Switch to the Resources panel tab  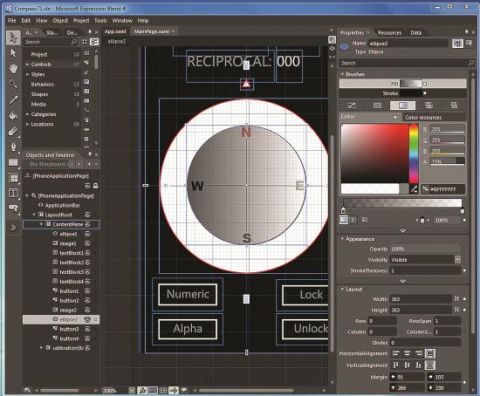point(390,33)
